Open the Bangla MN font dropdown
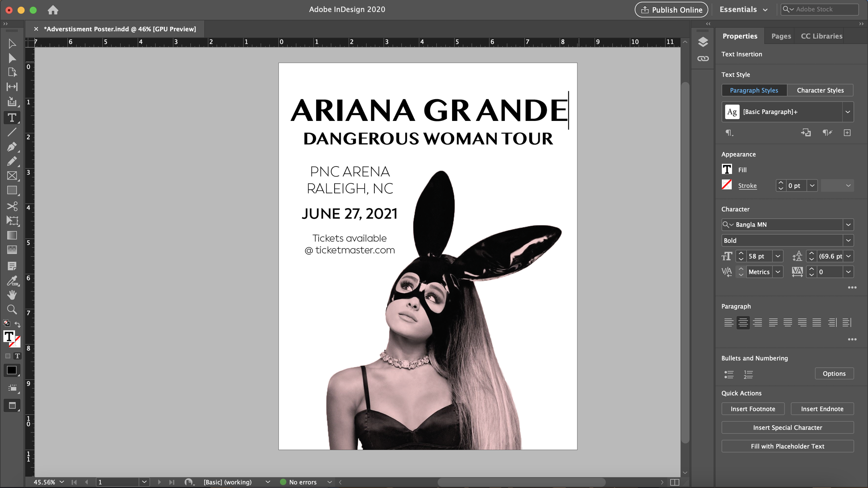This screenshot has width=868, height=488. click(848, 224)
